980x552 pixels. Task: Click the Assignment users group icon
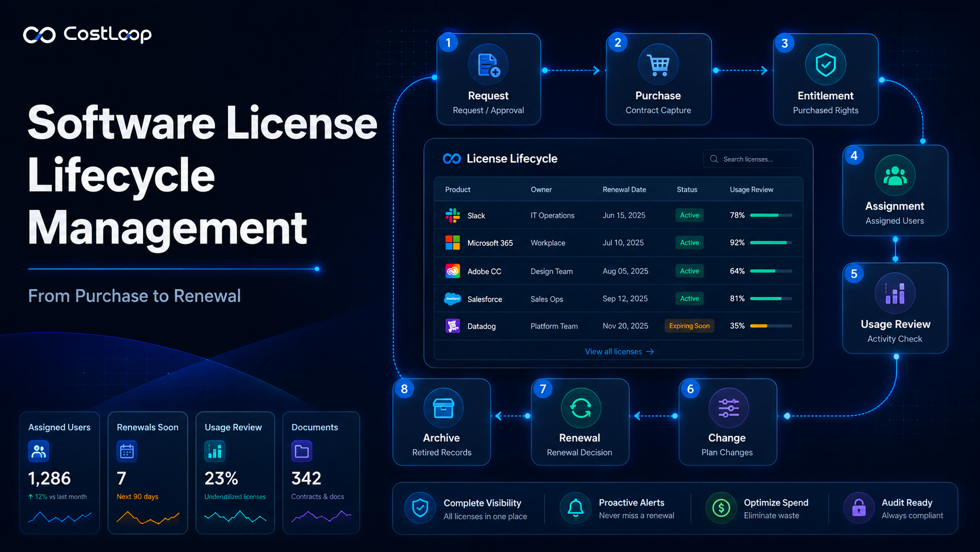(x=895, y=175)
